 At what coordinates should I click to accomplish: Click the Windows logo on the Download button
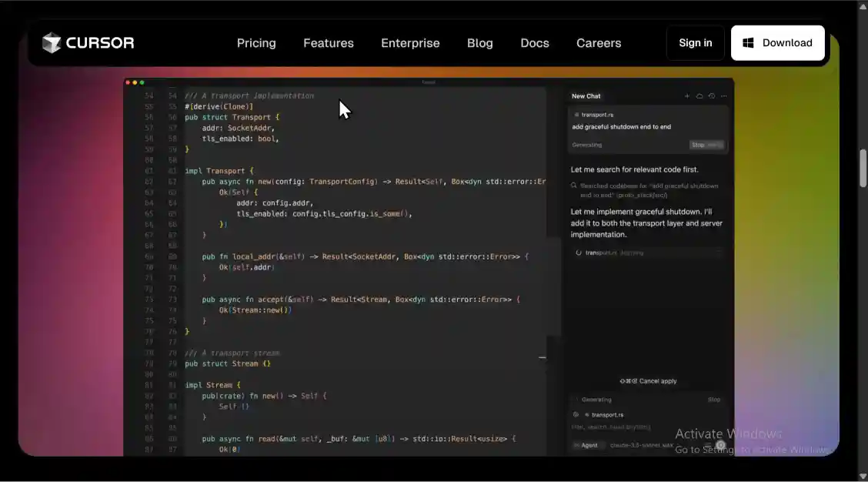(747, 42)
